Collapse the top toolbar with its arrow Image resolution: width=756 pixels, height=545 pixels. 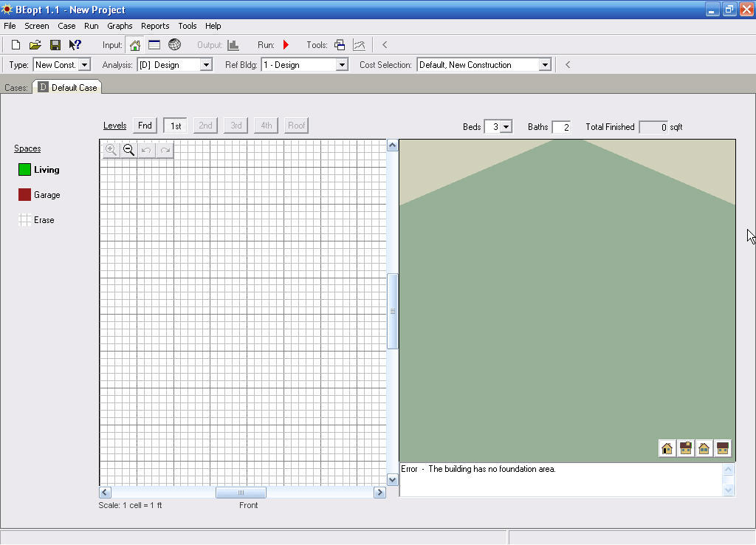pos(385,45)
